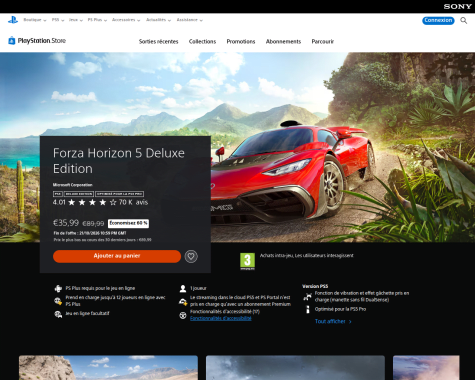Open the search magnifier icon
This screenshot has width=475, height=380.
(x=464, y=21)
